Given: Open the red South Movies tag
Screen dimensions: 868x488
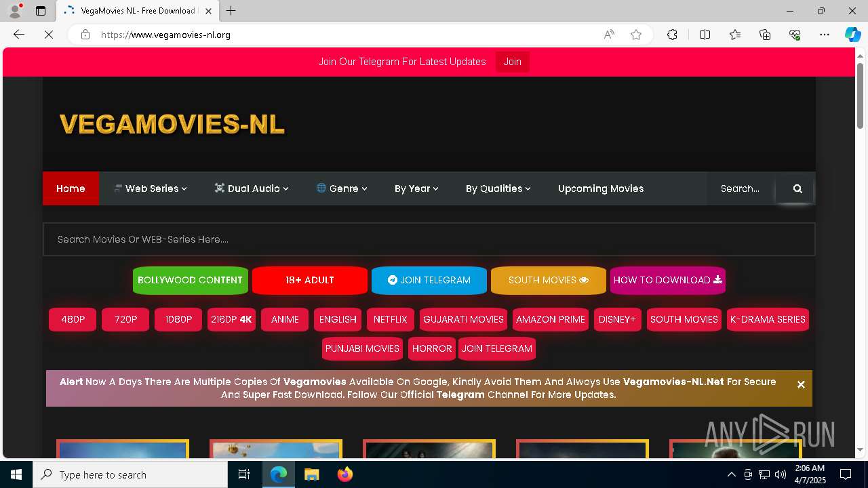Looking at the screenshot, I should point(684,319).
